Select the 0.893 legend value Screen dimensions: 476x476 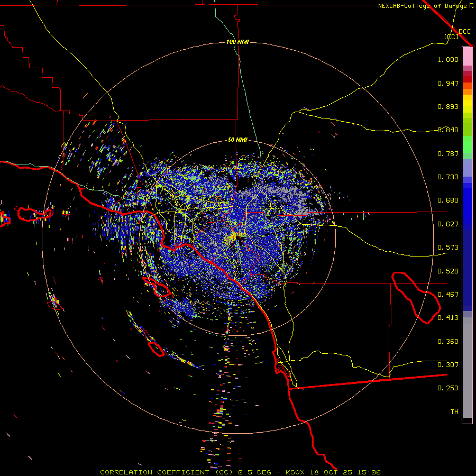point(448,106)
